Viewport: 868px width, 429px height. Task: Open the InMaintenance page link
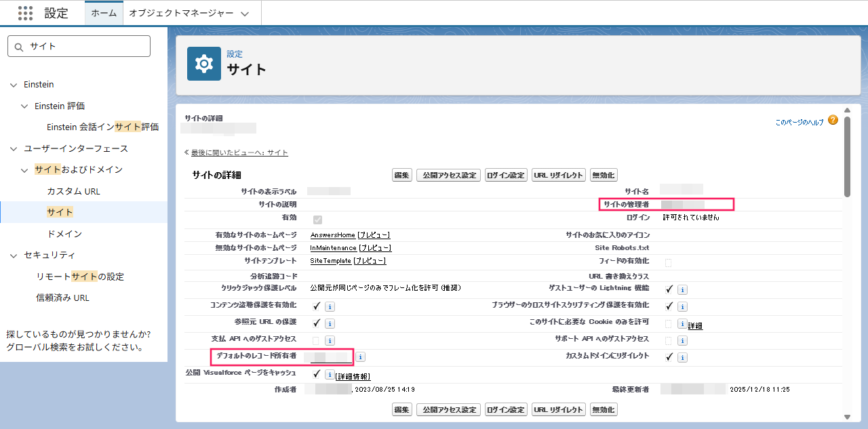[x=333, y=248]
